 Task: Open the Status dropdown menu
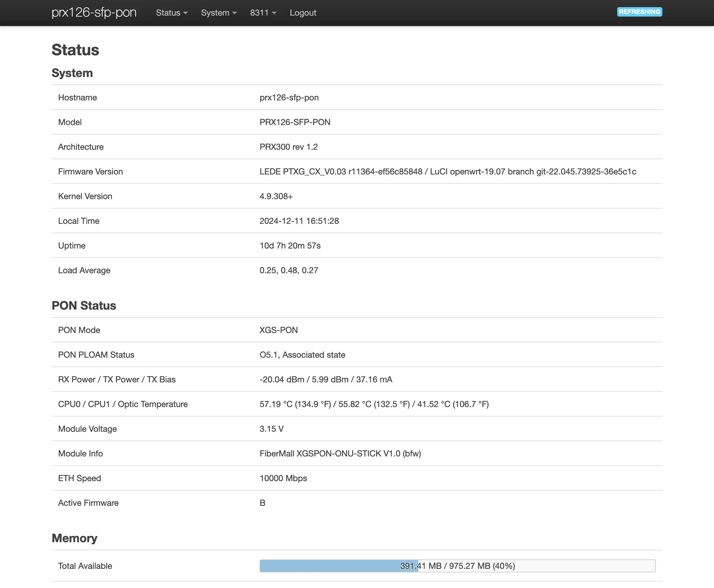click(172, 13)
